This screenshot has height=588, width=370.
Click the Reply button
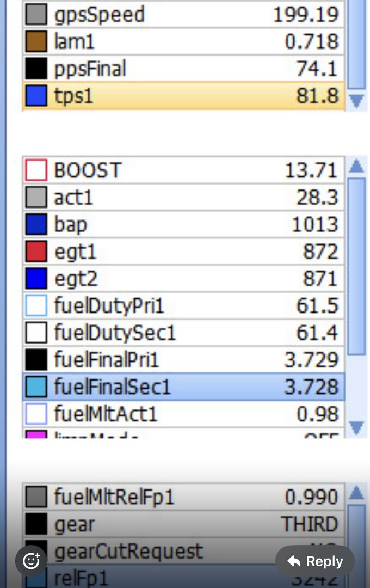point(315,561)
